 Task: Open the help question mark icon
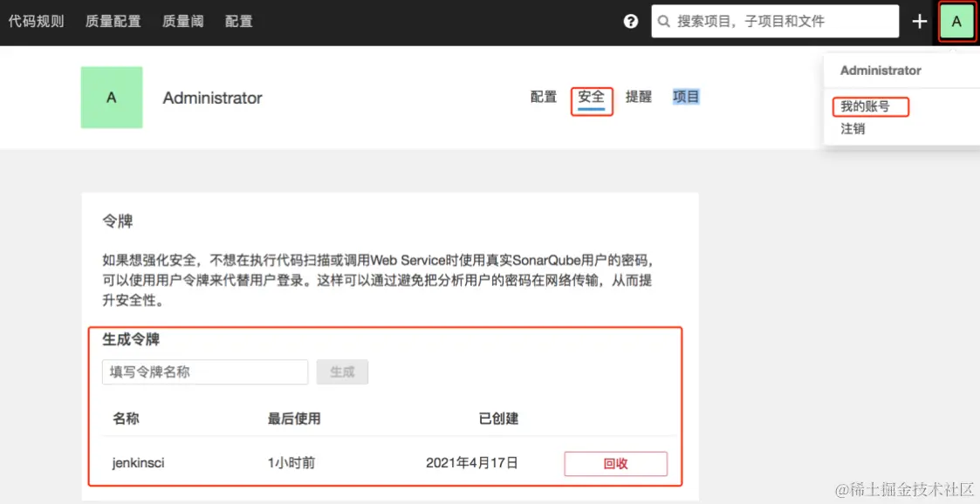[x=631, y=22]
